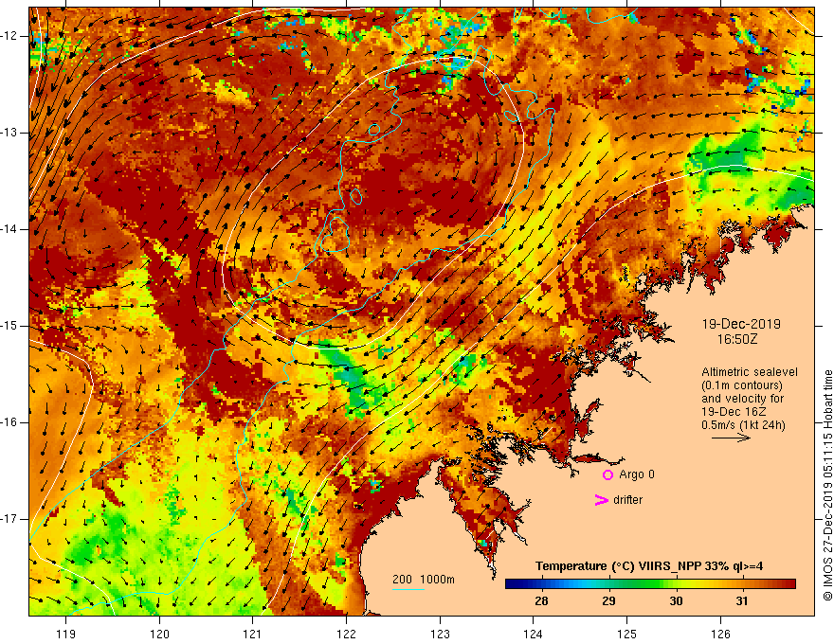Click the 'Temperature (°C) VIIRS_NPP 33% ql>=4' title
The image size is (834, 644).
tap(649, 566)
